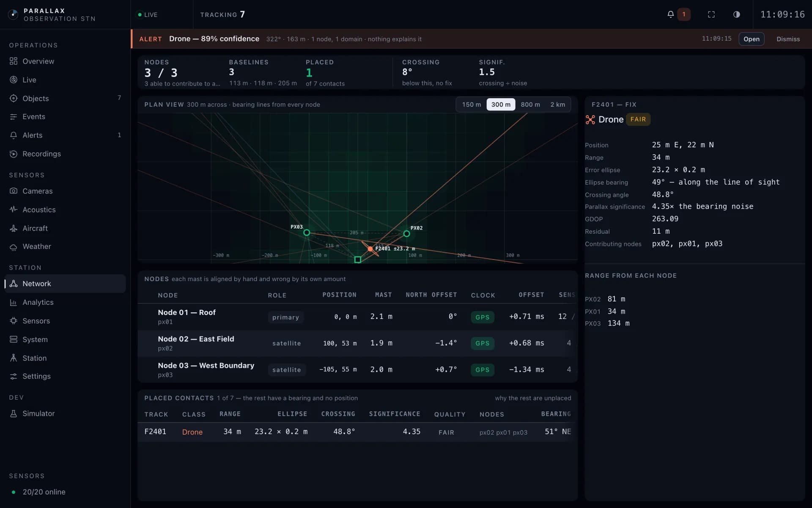Image resolution: width=812 pixels, height=508 pixels.
Task: Select the 150 m plan view scale
Action: pos(471,105)
